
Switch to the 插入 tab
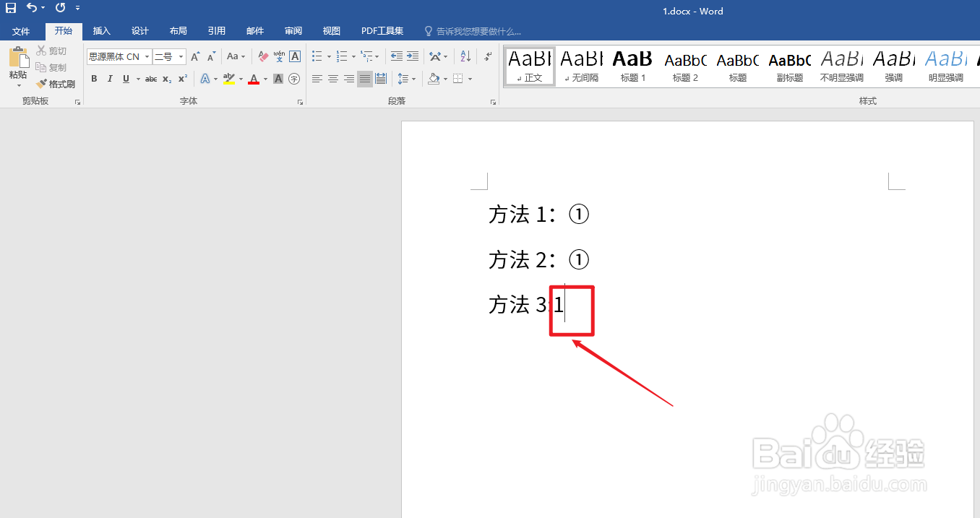pos(102,31)
